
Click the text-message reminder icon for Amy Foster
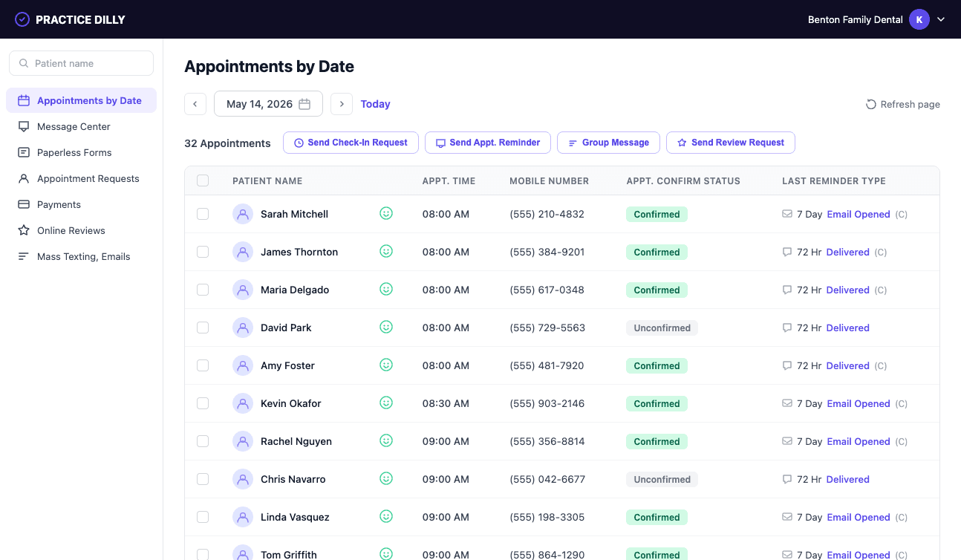point(787,365)
